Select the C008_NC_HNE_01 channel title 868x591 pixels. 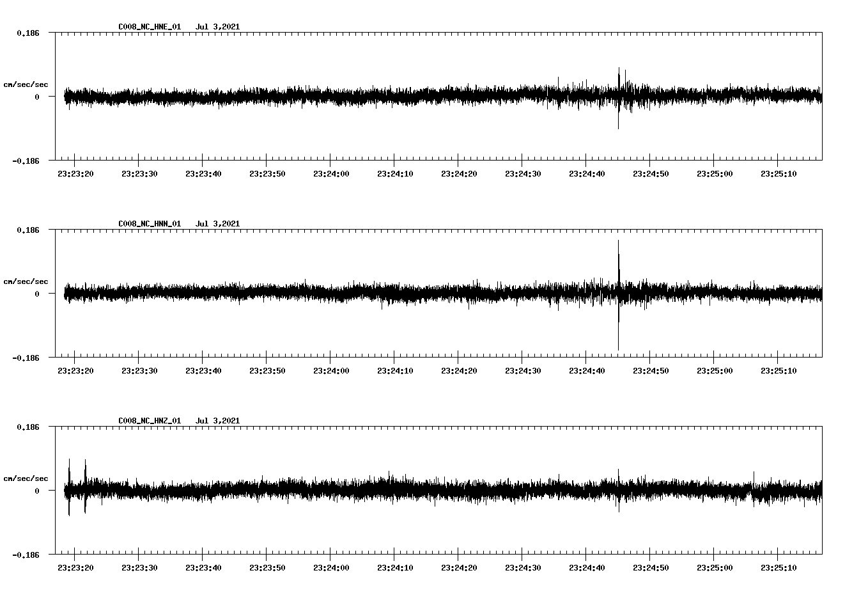click(x=150, y=27)
